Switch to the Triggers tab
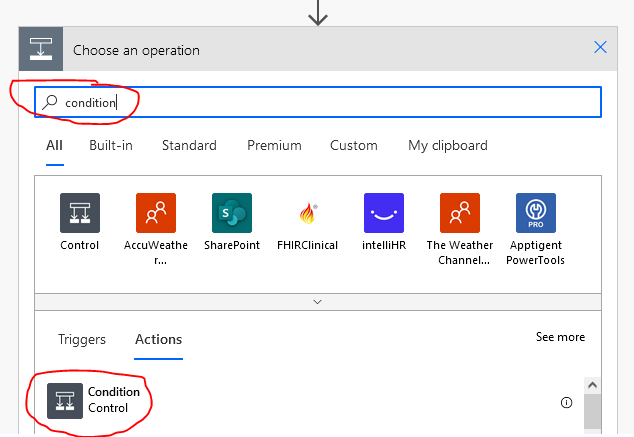 [x=82, y=339]
